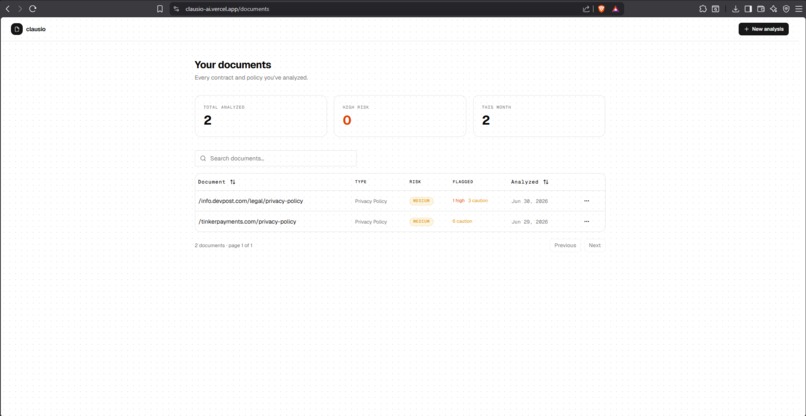Click the browser address bar URL
This screenshot has width=806, height=416.
227,9
